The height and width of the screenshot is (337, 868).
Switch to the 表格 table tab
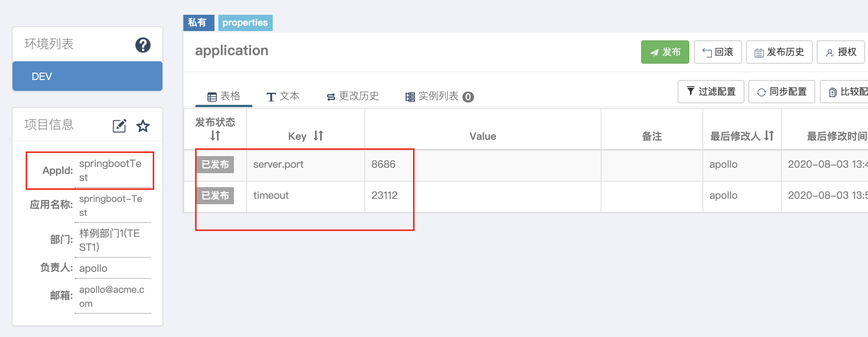tap(224, 96)
